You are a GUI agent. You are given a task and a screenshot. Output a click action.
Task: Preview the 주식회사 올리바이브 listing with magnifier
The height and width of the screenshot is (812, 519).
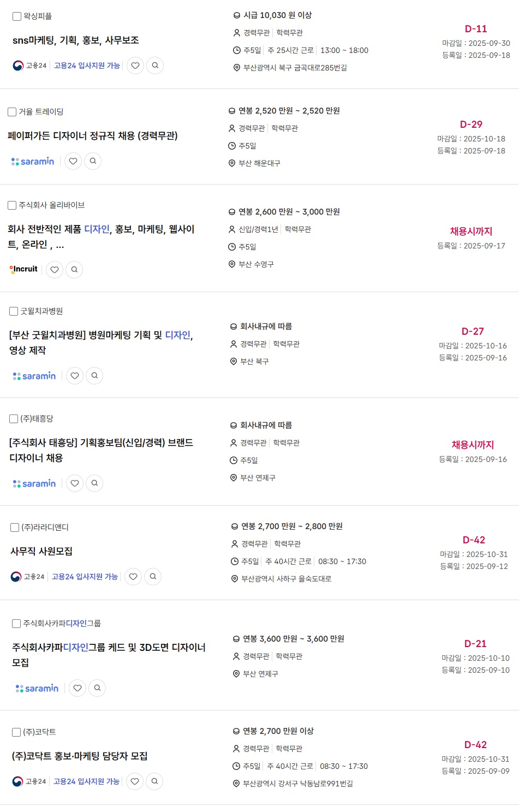[74, 269]
